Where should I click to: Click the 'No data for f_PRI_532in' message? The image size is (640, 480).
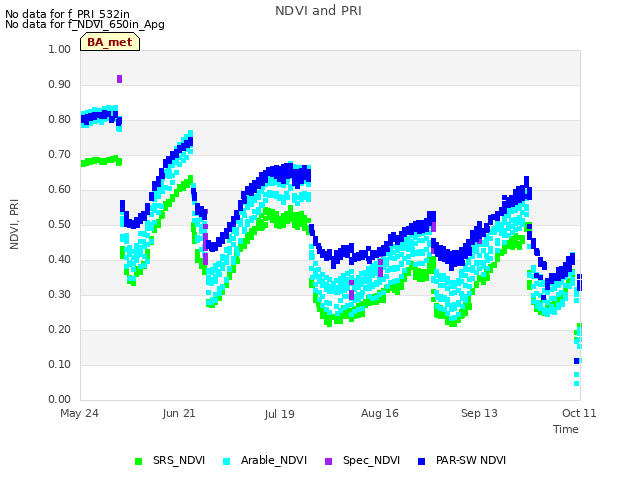click(67, 14)
